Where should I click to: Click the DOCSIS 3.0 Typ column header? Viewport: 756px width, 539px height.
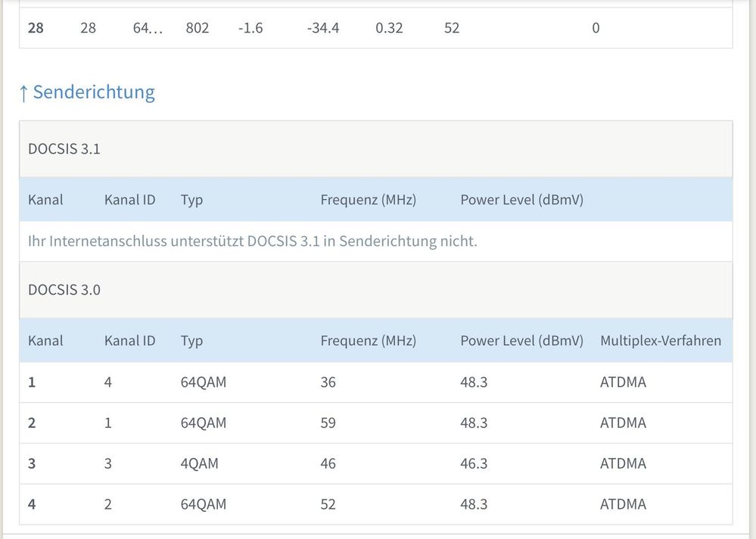tap(191, 341)
